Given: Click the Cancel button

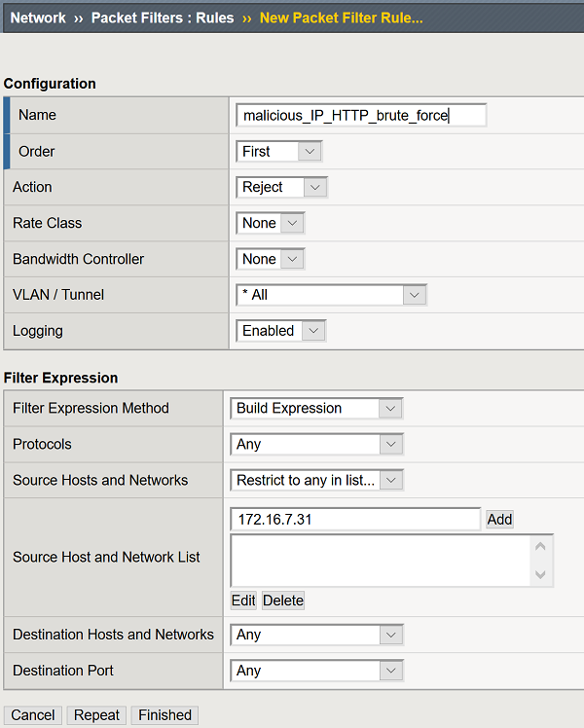Looking at the screenshot, I should (x=33, y=715).
